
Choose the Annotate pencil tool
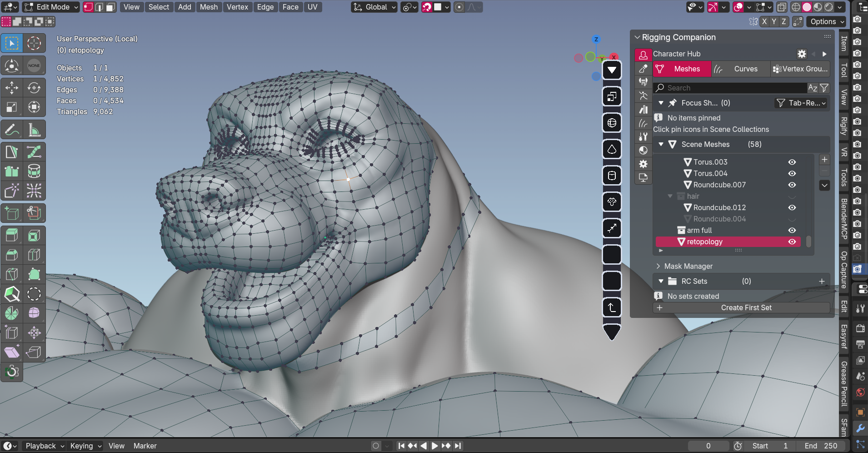[x=12, y=130]
